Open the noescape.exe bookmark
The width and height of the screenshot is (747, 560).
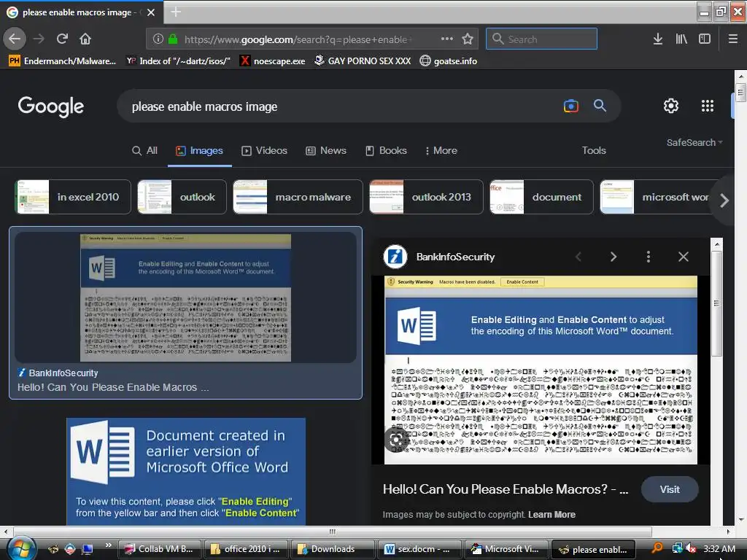[x=273, y=61]
